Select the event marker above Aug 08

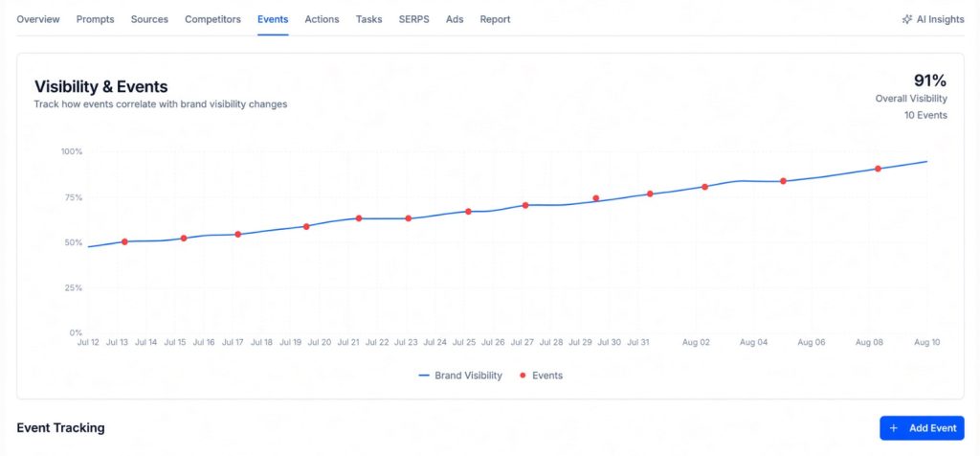click(878, 169)
